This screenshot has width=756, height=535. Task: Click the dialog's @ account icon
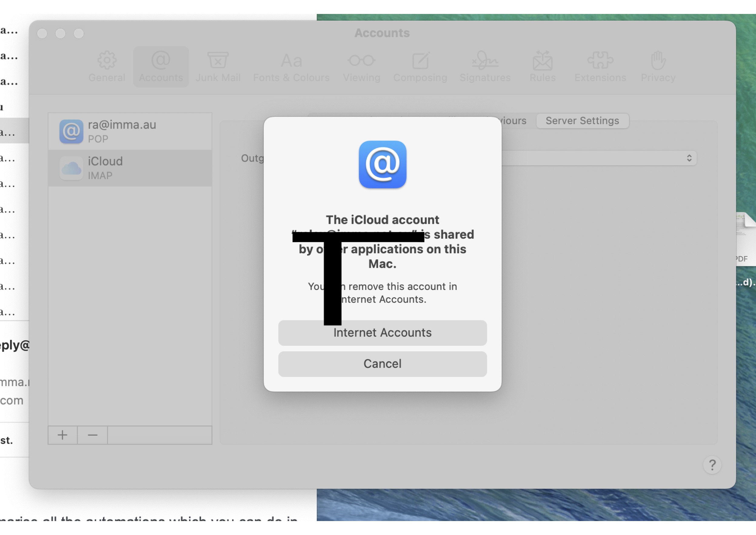point(382,164)
